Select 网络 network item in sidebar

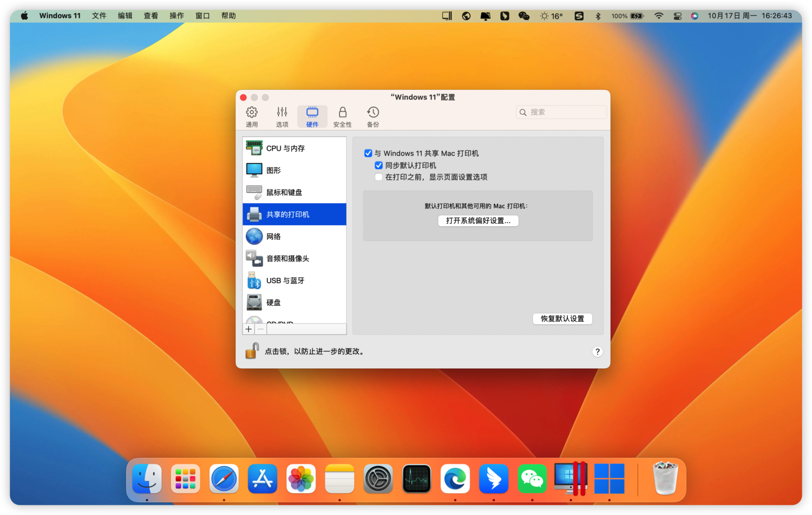pyautogui.click(x=294, y=237)
